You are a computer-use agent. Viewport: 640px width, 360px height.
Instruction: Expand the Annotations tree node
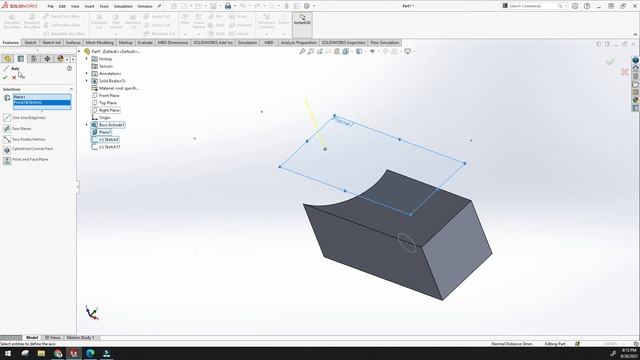(x=87, y=73)
